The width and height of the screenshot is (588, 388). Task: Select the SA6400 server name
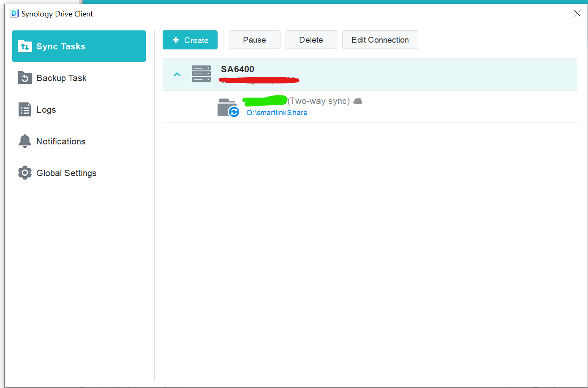click(237, 69)
